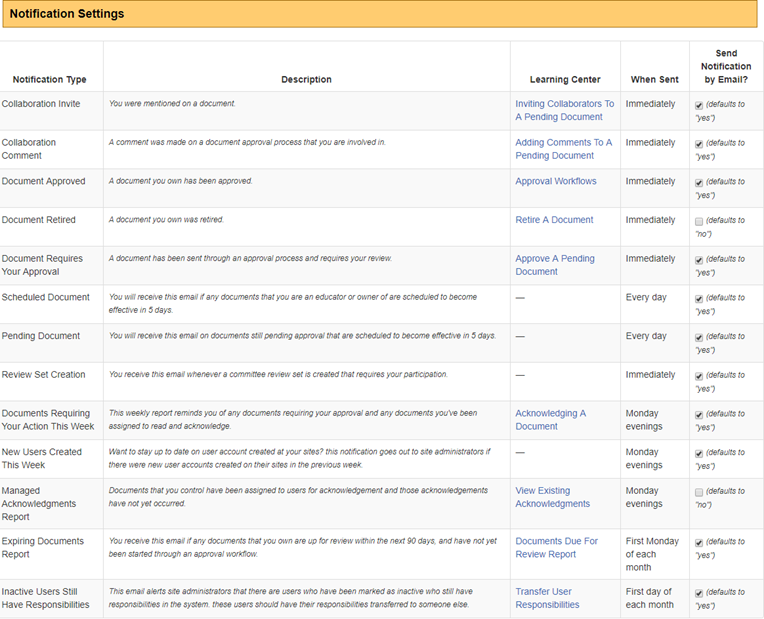The width and height of the screenshot is (764, 619).
Task: Enable Managed Acknowledgments Report email checkbox
Action: tap(699, 492)
